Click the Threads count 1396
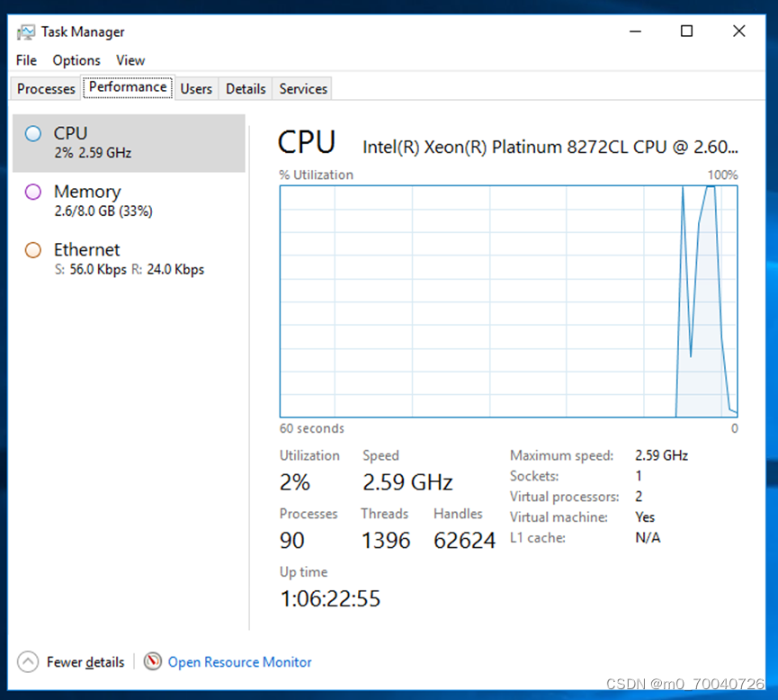778x700 pixels. pos(386,540)
